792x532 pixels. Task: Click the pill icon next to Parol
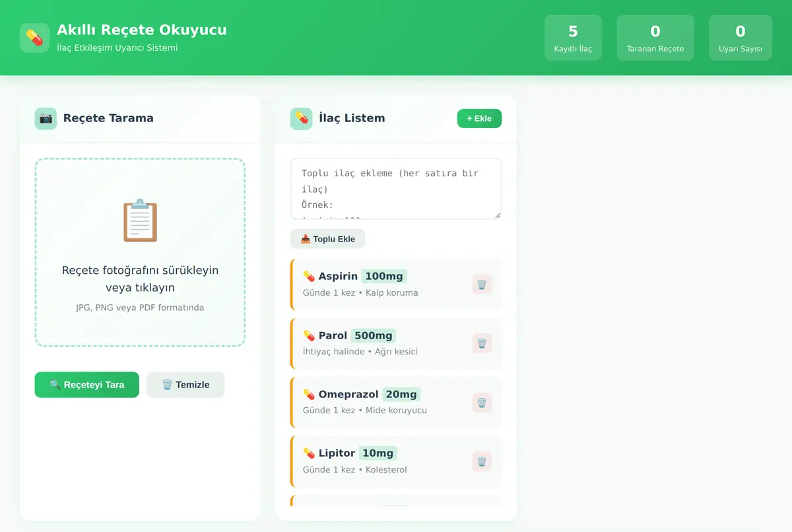309,335
